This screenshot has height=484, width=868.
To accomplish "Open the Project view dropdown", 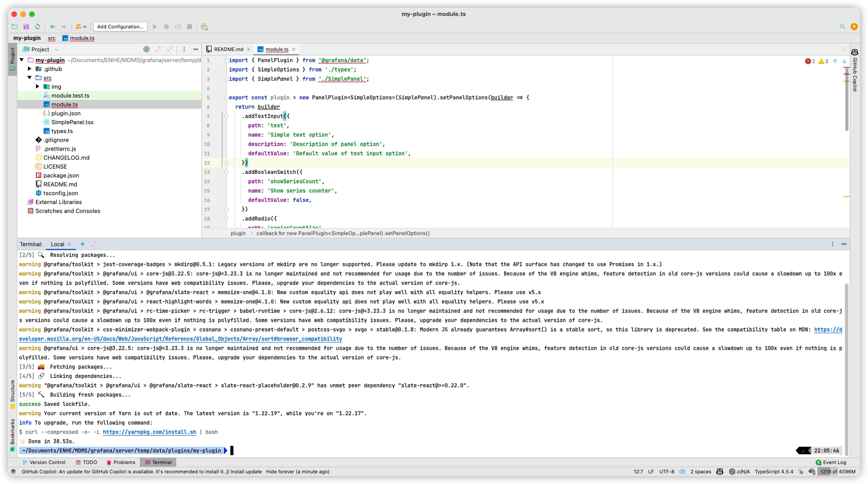I will coord(41,49).
